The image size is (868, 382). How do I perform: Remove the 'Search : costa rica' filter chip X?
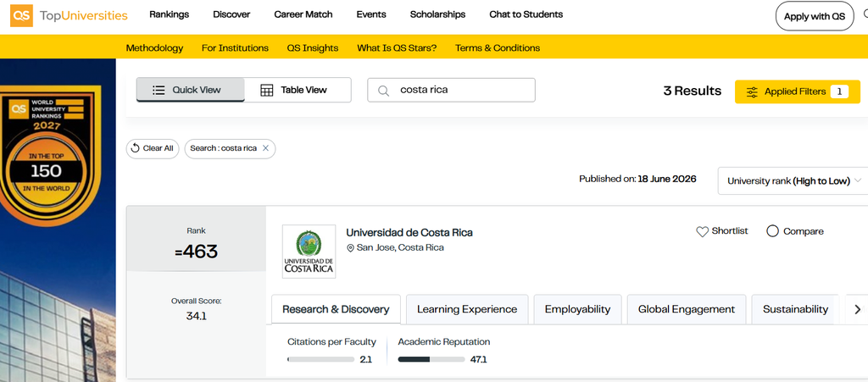265,148
